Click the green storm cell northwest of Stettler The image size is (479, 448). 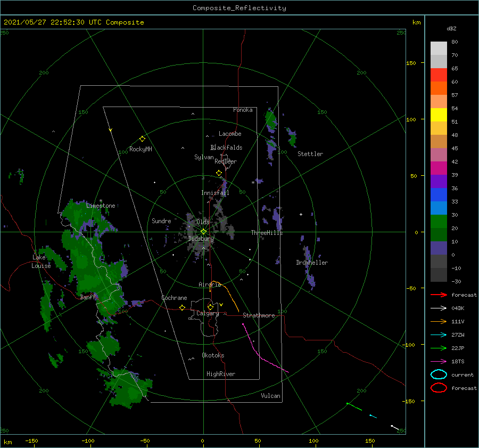tap(271, 121)
